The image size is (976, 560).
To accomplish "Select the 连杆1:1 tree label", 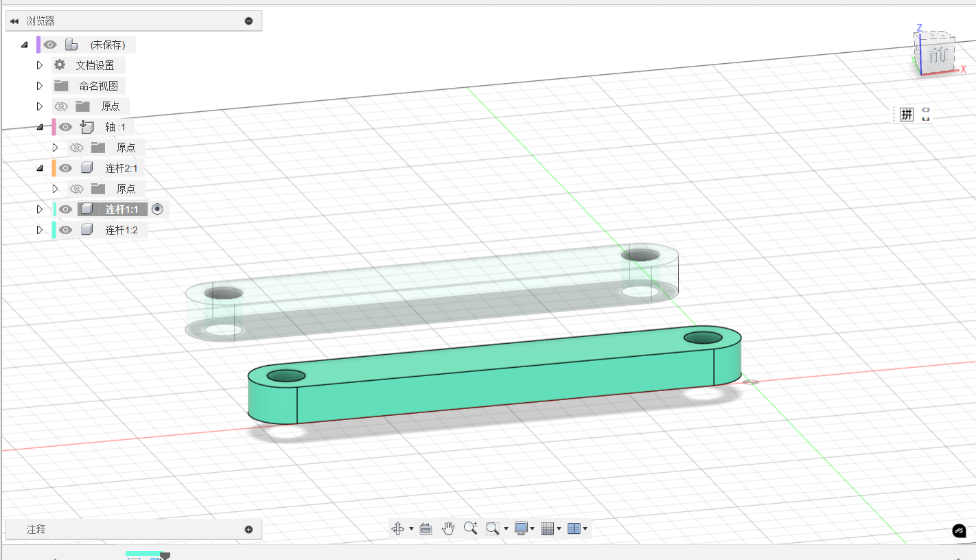I will click(x=121, y=209).
